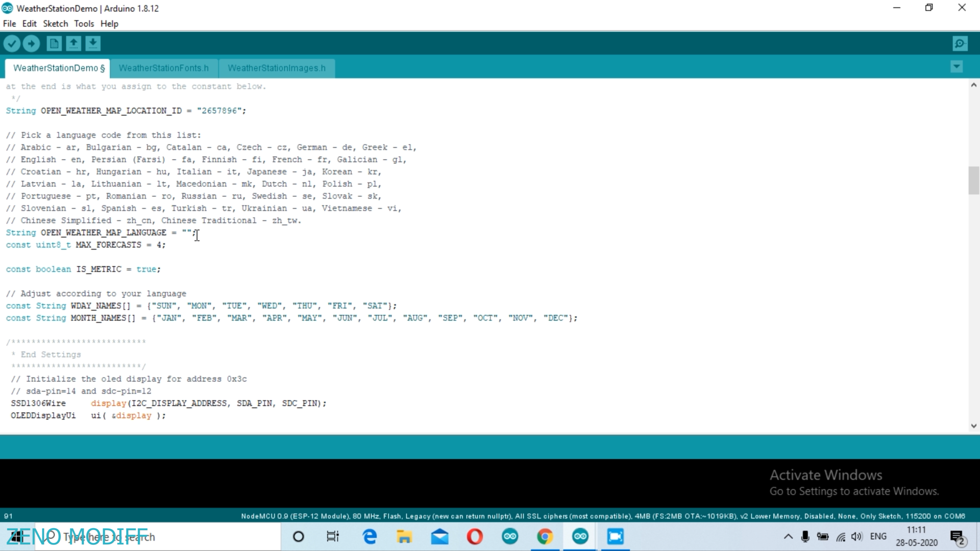
Task: Click the microphone tray icon
Action: pos(805,537)
